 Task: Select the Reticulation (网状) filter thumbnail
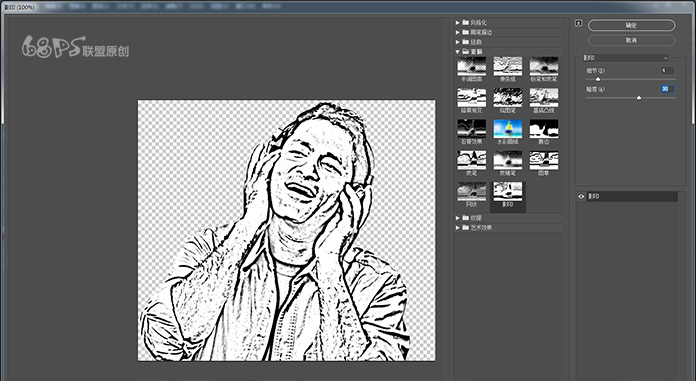click(471, 191)
